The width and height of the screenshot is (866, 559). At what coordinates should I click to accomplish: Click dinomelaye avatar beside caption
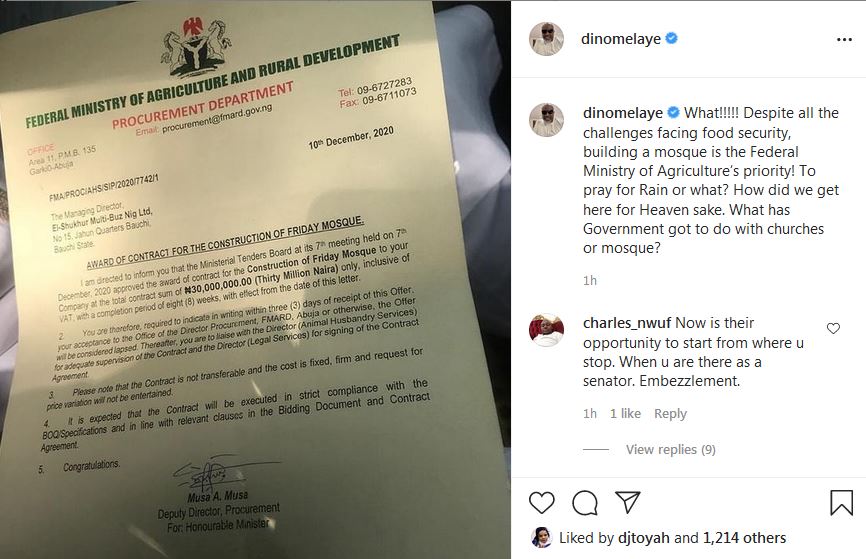(x=546, y=119)
